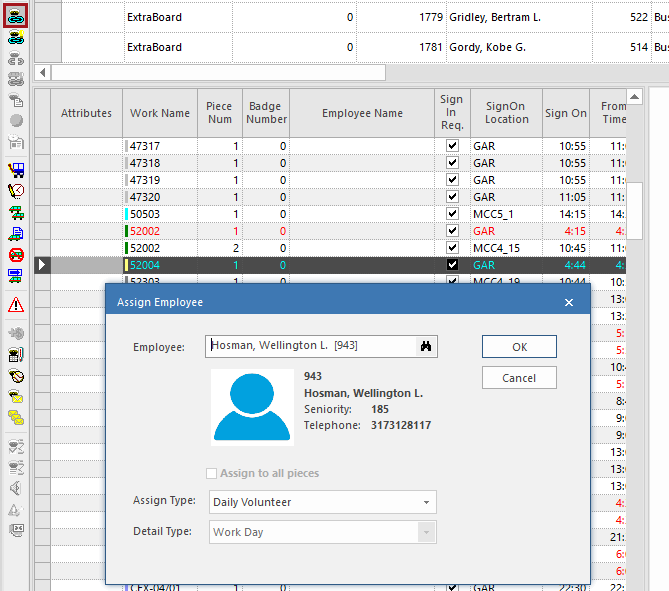
Task: Click the vertical scrollbar thumb of work grid
Action: tap(634, 211)
